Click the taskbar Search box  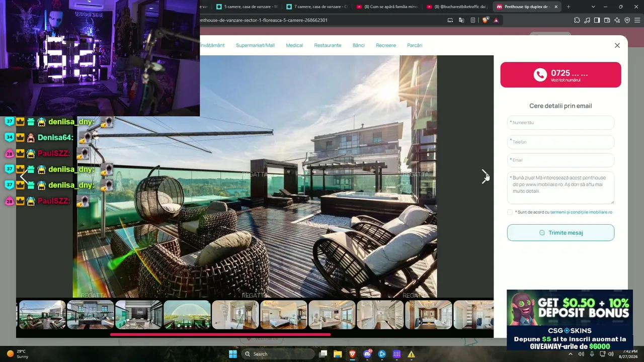277,354
